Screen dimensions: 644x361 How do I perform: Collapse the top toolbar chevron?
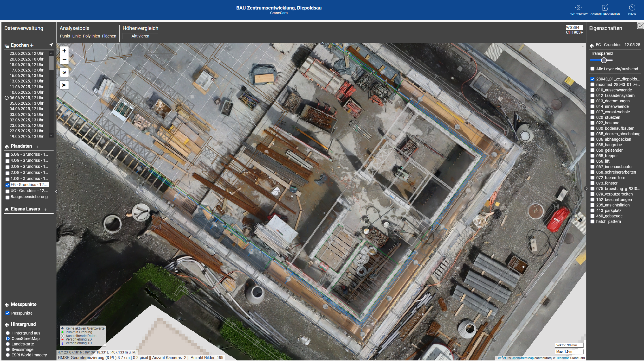[323, 43]
